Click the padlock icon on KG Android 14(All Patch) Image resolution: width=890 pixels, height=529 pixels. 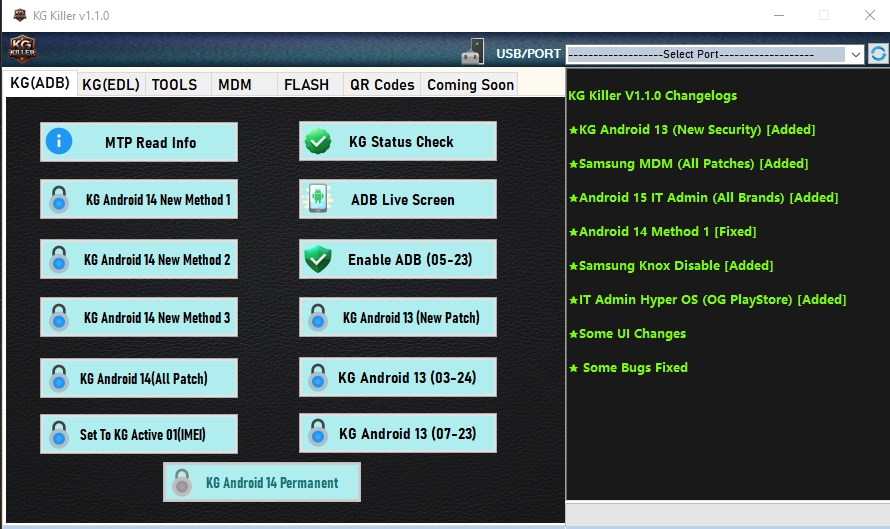coord(59,378)
